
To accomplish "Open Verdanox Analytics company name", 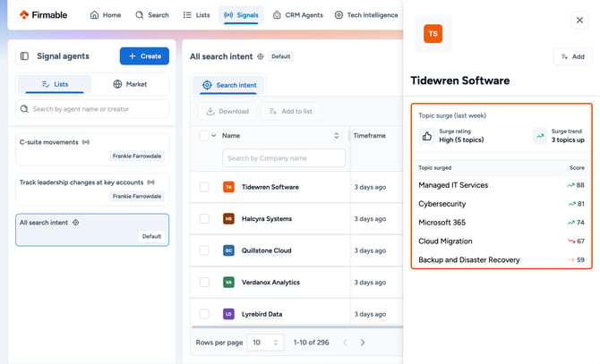I will pyautogui.click(x=270, y=282).
